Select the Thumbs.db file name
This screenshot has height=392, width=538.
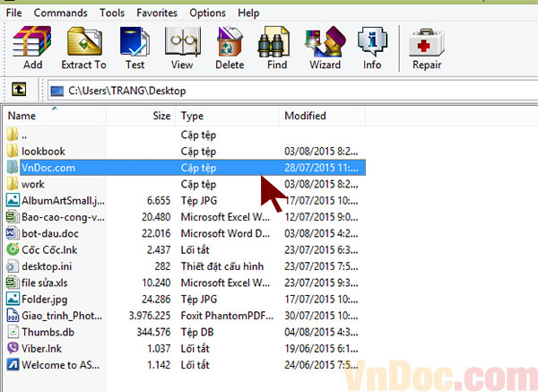coord(48,332)
